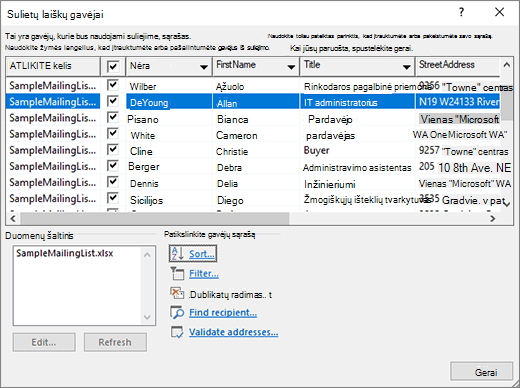Click the Delia first name cell
Viewport: 520px width, 388px height.
click(256, 183)
